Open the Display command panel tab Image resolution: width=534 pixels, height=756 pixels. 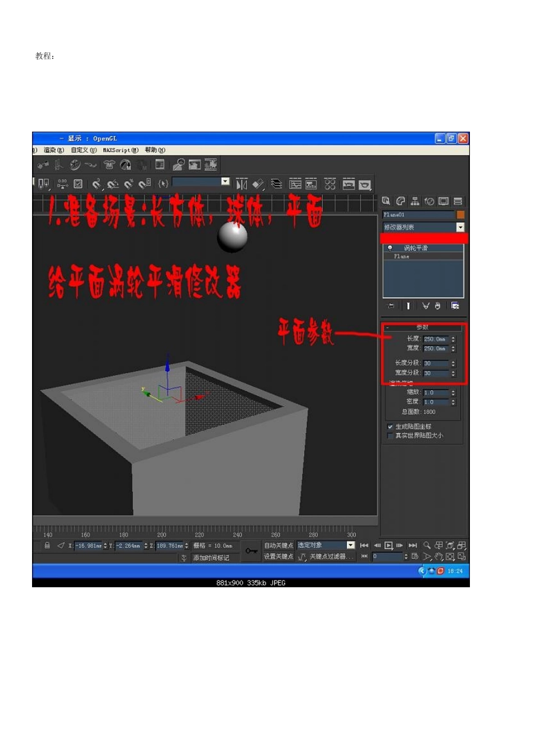(x=444, y=201)
